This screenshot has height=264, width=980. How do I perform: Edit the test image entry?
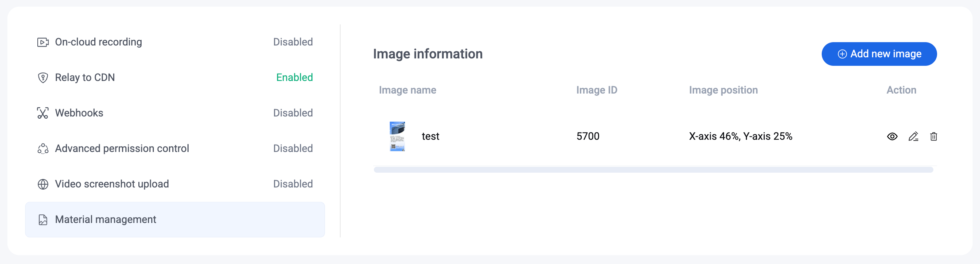point(913,136)
